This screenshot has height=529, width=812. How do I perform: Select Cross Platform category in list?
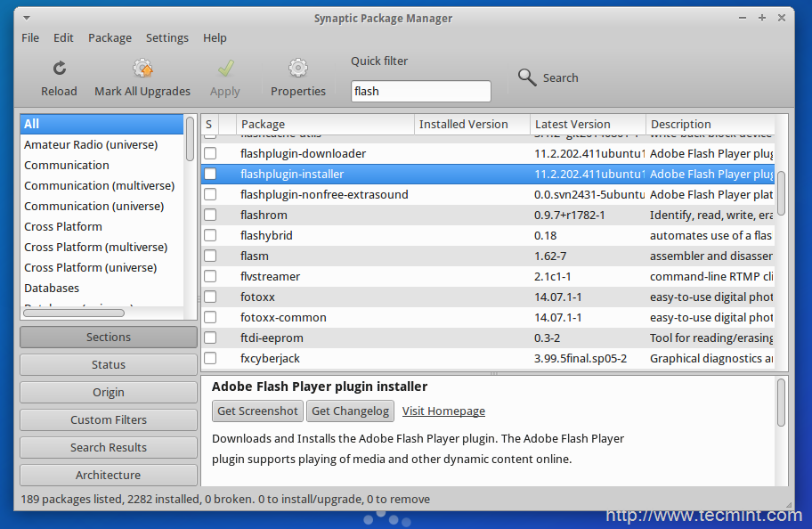pyautogui.click(x=63, y=227)
